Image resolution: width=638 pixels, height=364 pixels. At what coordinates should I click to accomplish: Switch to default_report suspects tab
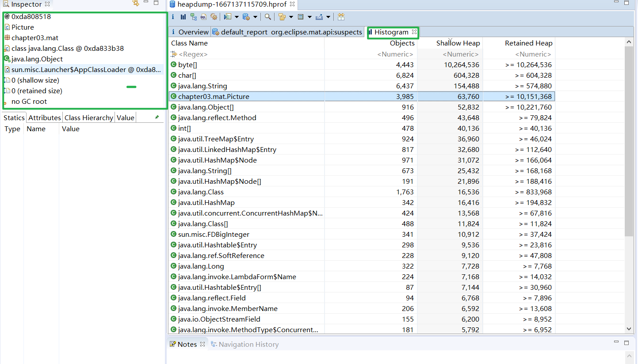287,32
